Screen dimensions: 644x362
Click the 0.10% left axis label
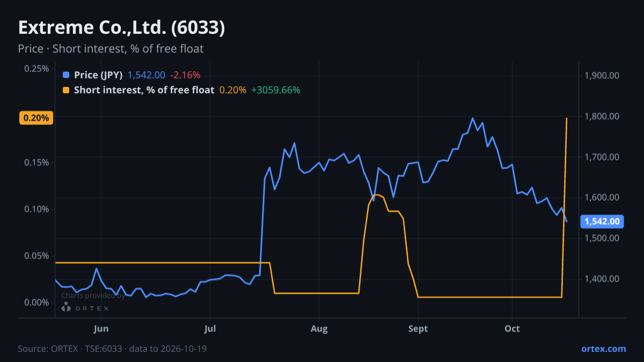(x=36, y=209)
